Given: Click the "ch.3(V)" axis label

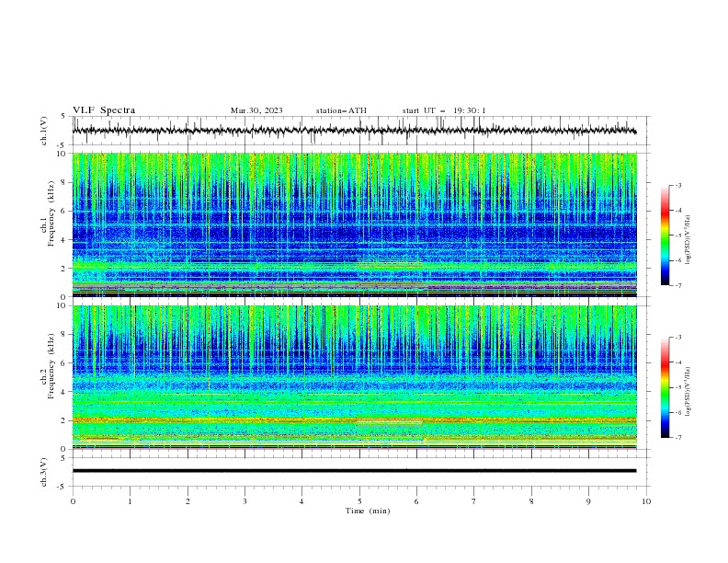Looking at the screenshot, I should click(44, 472).
